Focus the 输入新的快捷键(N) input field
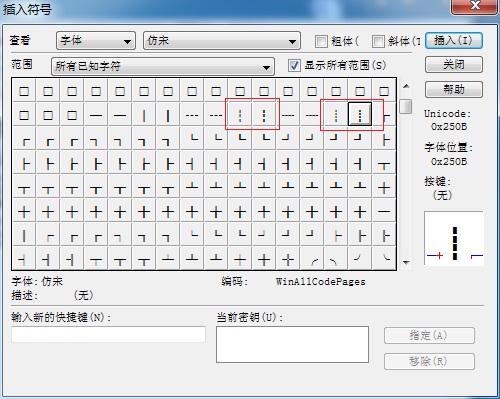 pyautogui.click(x=108, y=334)
